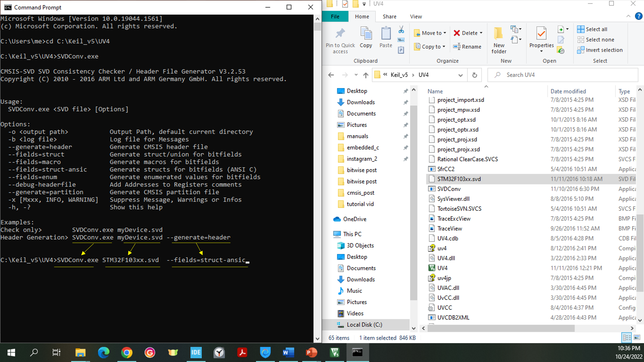Viewport: 644px width, 362px height.
Task: Click the Paste shortcut icon
Action: [x=401, y=50]
